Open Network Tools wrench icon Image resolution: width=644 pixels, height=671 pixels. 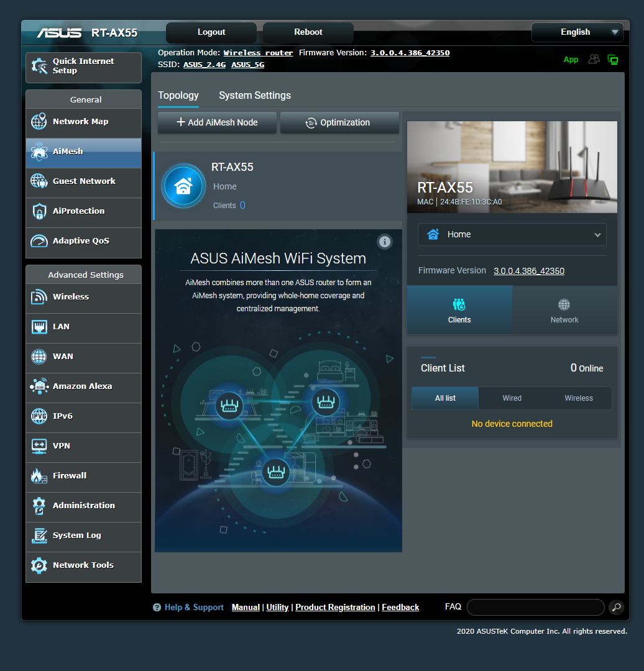[39, 565]
